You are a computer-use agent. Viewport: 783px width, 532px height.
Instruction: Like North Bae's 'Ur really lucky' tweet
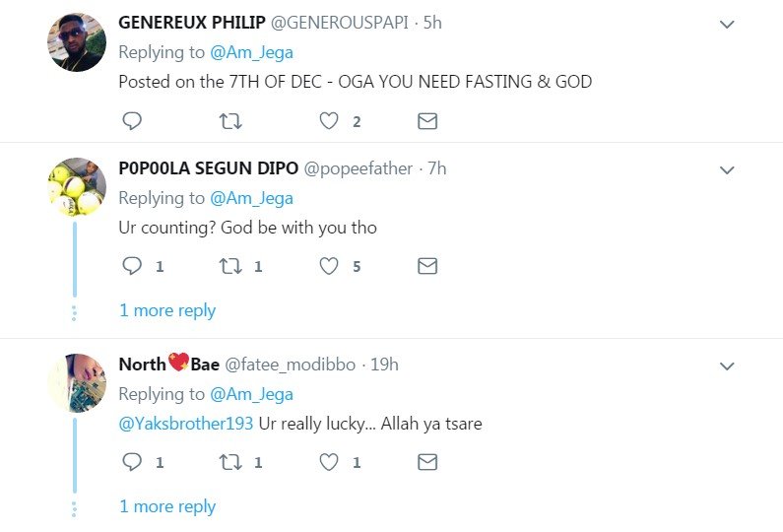click(329, 462)
